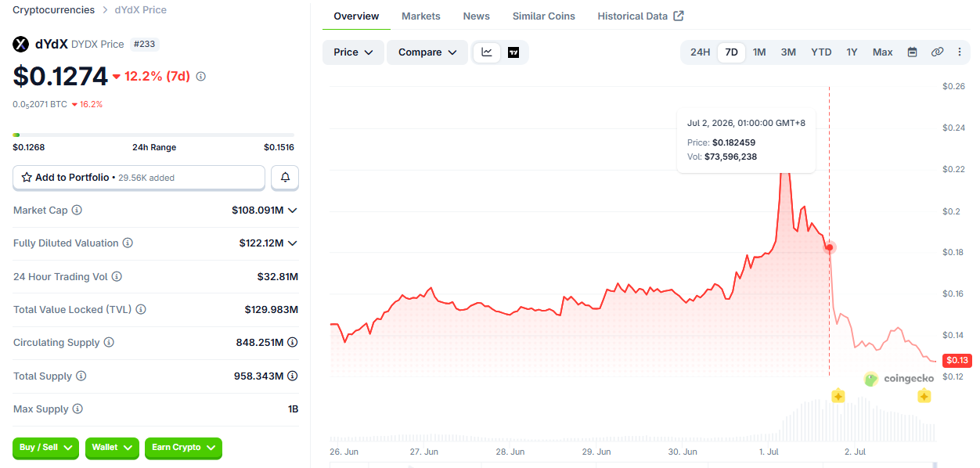This screenshot has height=468, width=980.
Task: Open the News tab
Action: tap(477, 16)
